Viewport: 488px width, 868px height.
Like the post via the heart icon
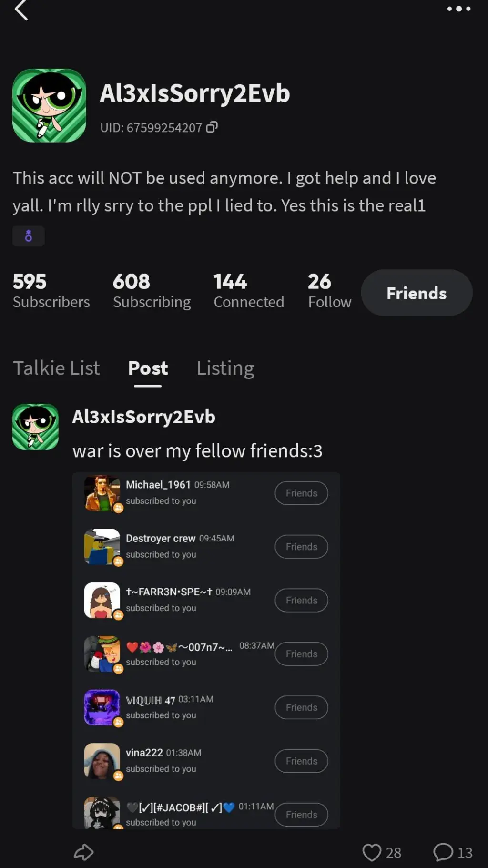point(372,852)
